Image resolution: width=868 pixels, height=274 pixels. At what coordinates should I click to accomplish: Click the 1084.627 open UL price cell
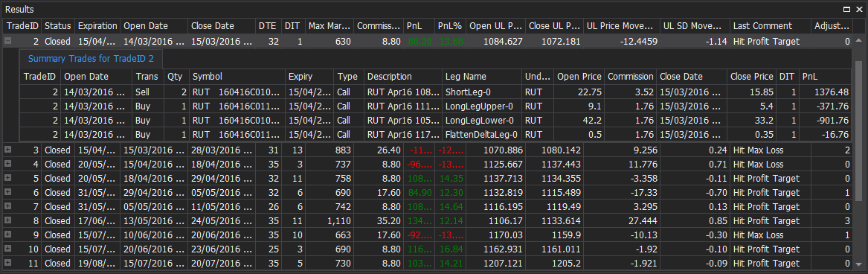click(495, 41)
